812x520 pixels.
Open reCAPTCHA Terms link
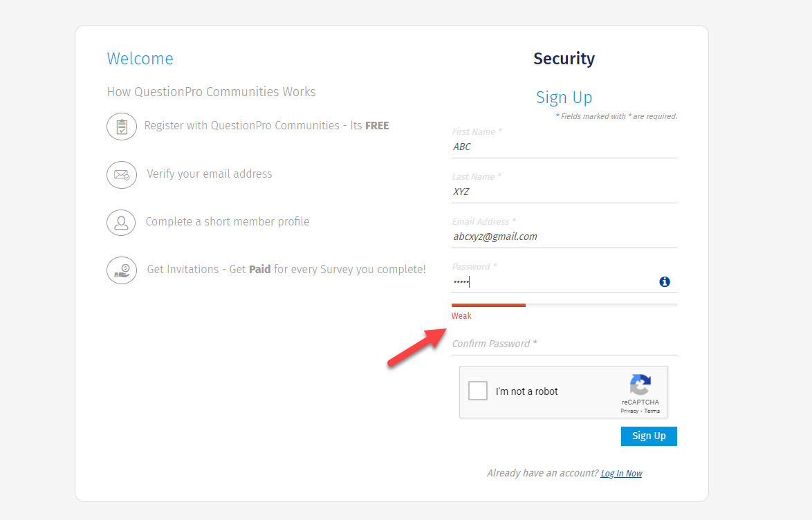point(652,410)
